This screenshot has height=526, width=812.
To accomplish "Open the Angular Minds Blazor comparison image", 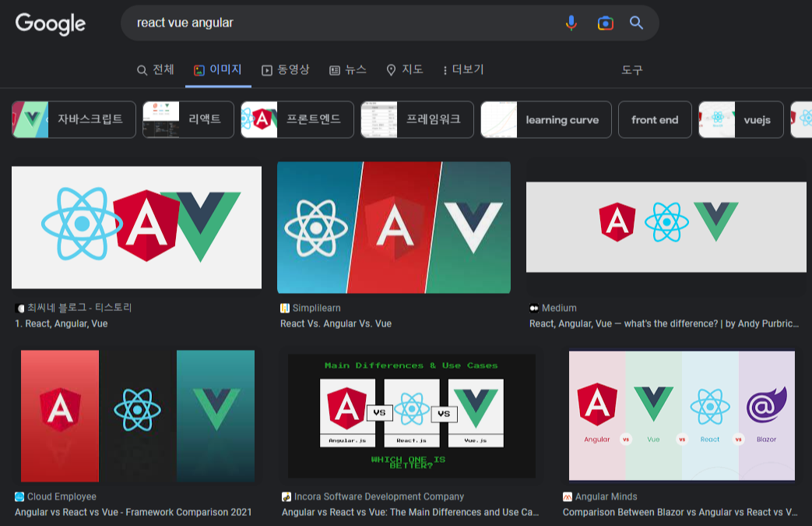I will (x=681, y=415).
